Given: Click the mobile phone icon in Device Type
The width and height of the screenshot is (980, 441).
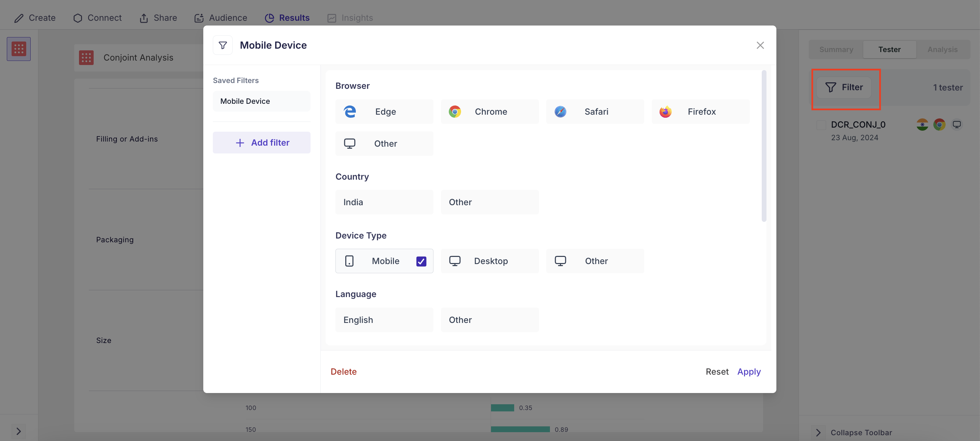Looking at the screenshot, I should click(349, 261).
